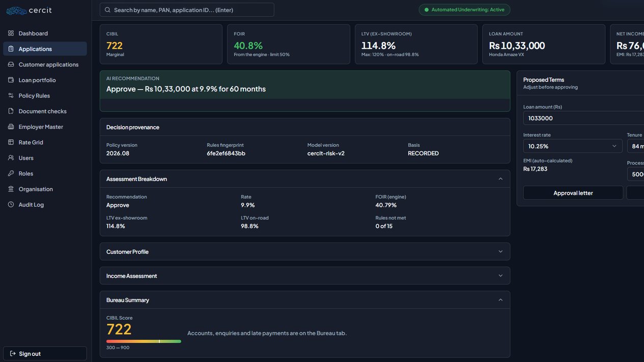Click LTV on-road value 98.8%

pyautogui.click(x=249, y=226)
